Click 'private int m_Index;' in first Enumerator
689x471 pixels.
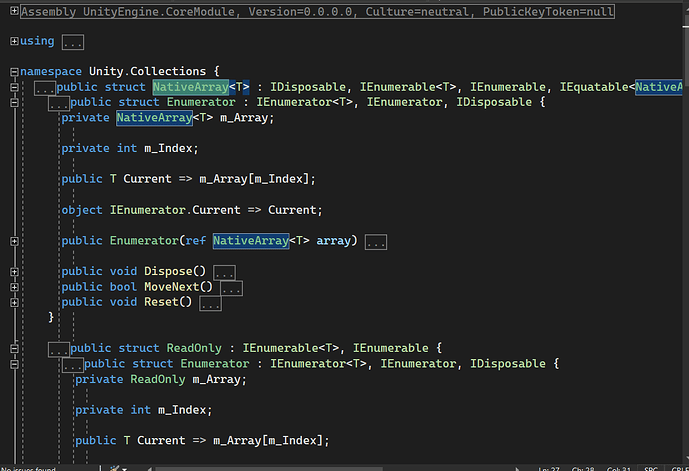pyautogui.click(x=130, y=149)
